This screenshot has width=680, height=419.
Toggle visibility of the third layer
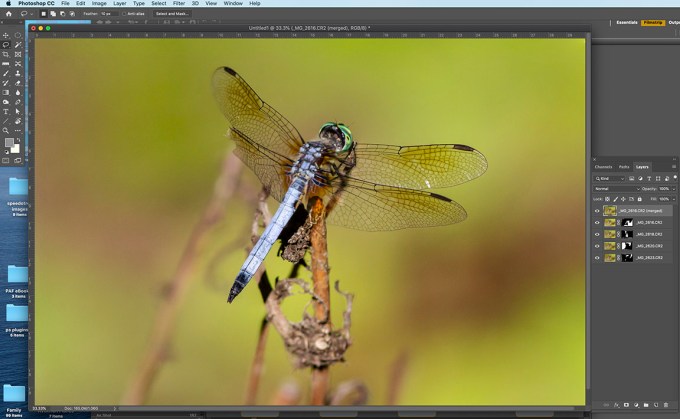click(x=597, y=234)
